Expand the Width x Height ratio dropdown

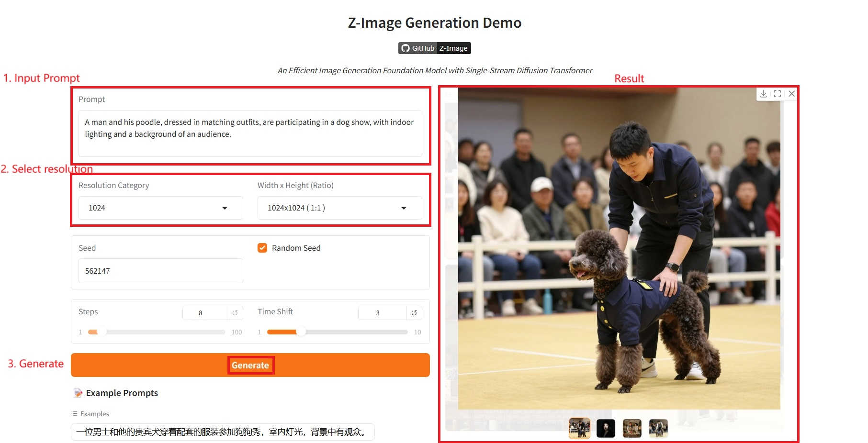pyautogui.click(x=339, y=208)
